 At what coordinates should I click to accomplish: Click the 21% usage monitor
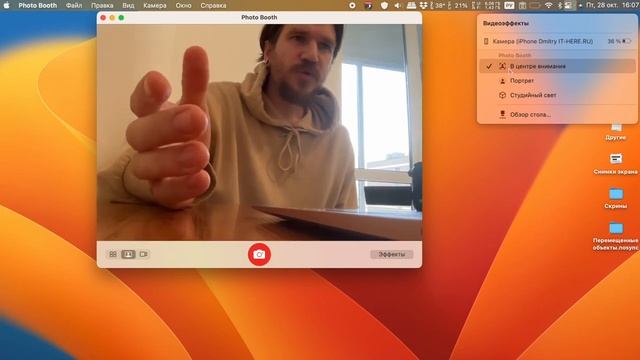(x=458, y=5)
